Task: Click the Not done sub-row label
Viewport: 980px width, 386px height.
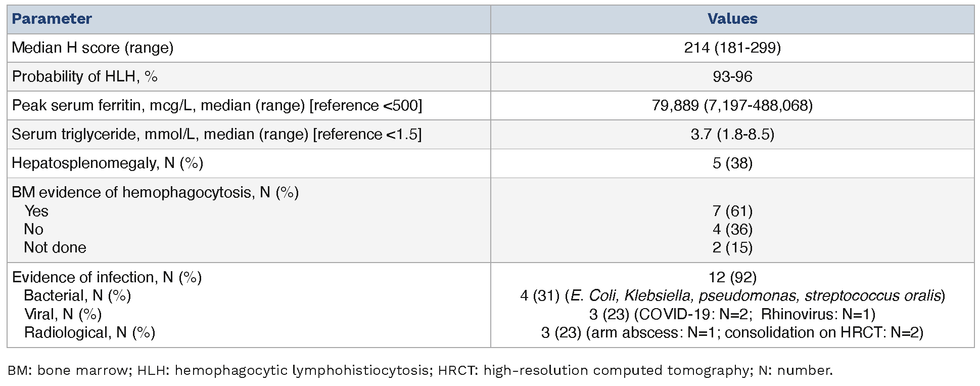Action: coord(55,248)
